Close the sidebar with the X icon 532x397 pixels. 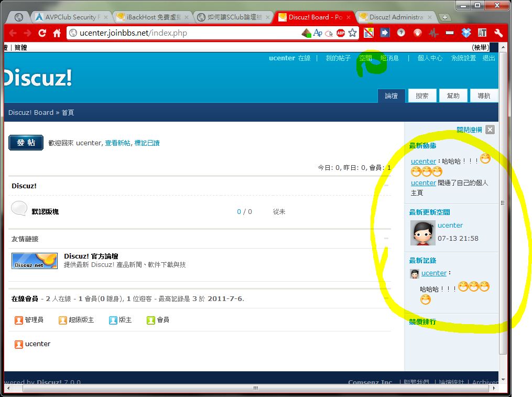coord(490,130)
